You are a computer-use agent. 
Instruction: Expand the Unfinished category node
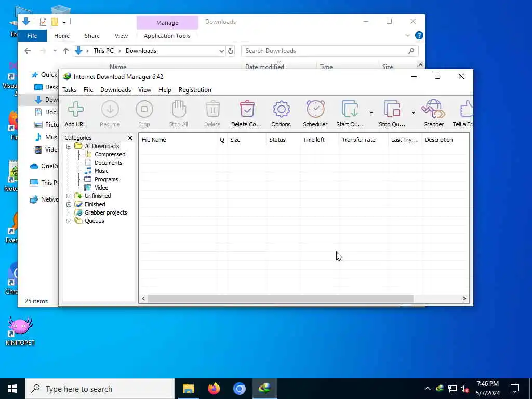pyautogui.click(x=69, y=196)
